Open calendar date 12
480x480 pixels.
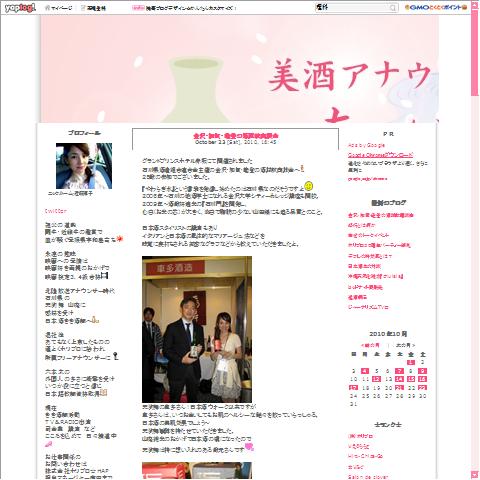[376, 379]
